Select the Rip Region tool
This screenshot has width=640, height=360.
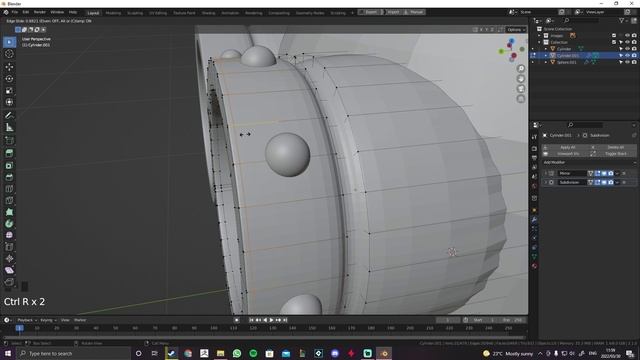click(9, 282)
